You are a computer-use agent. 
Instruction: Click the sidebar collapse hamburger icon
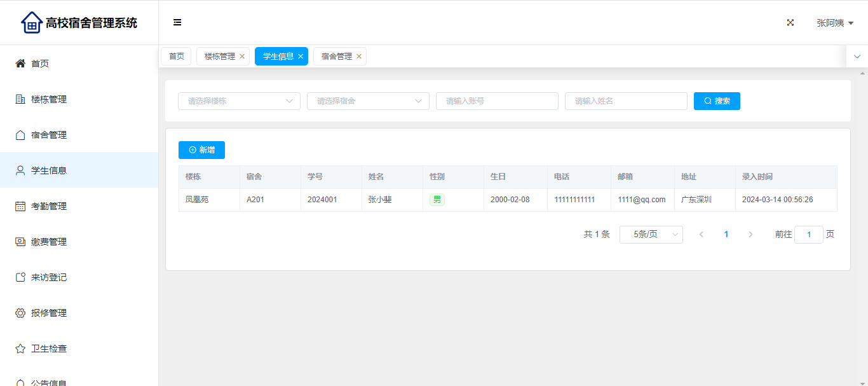[177, 22]
